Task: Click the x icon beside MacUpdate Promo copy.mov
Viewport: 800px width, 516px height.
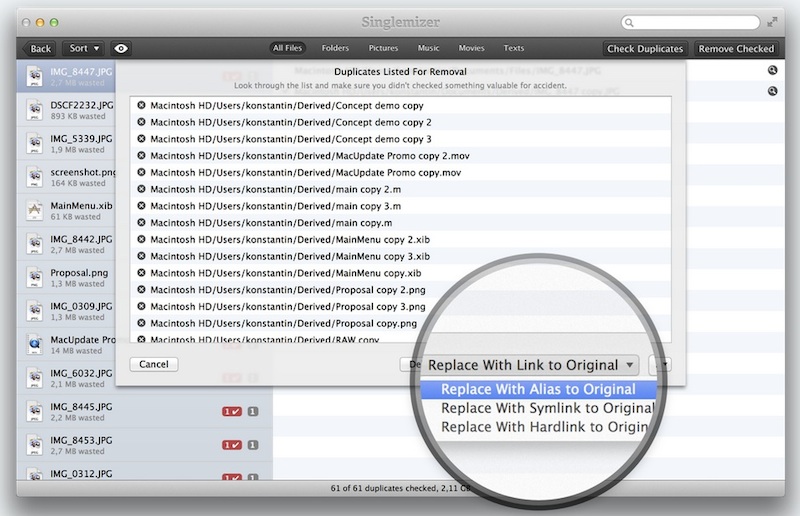Action: tap(141, 173)
